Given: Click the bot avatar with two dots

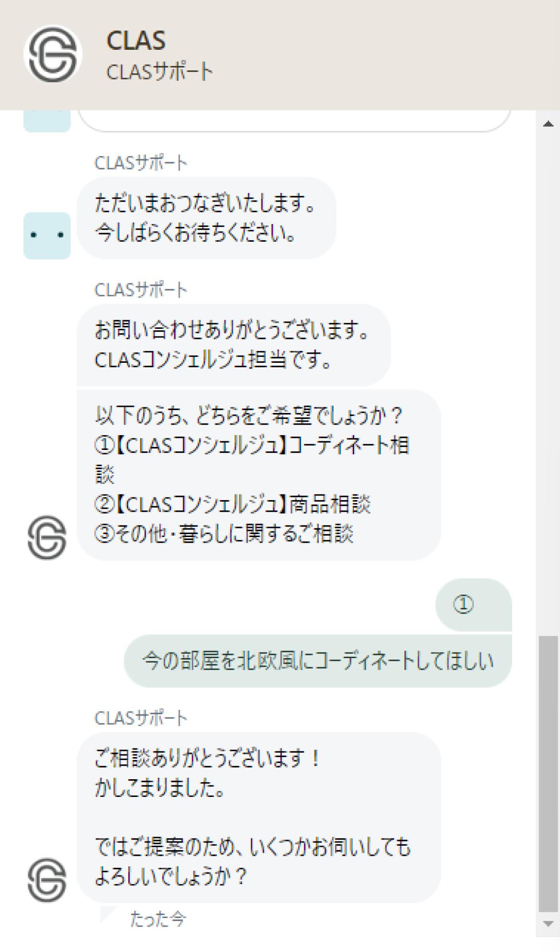Looking at the screenshot, I should point(47,235).
